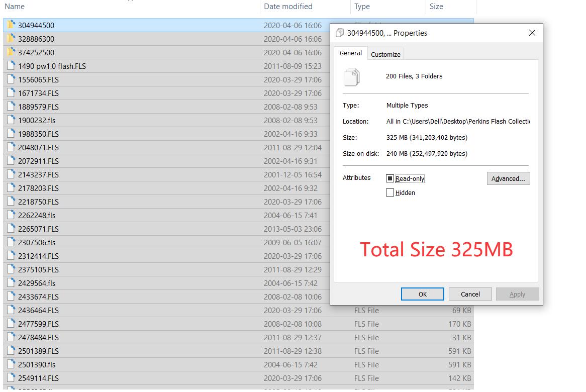Enable the Hidden attribute checkbox
The height and width of the screenshot is (392, 586).
390,192
